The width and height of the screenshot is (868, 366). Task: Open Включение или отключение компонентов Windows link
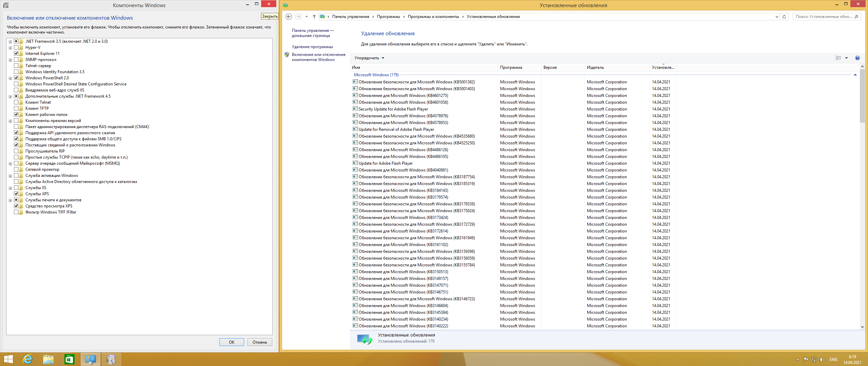coord(319,57)
